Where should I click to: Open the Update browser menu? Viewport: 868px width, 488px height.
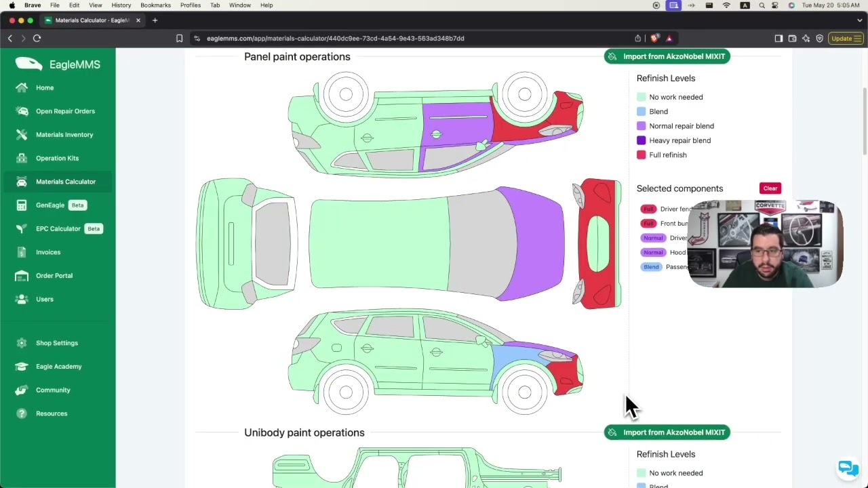click(x=845, y=39)
